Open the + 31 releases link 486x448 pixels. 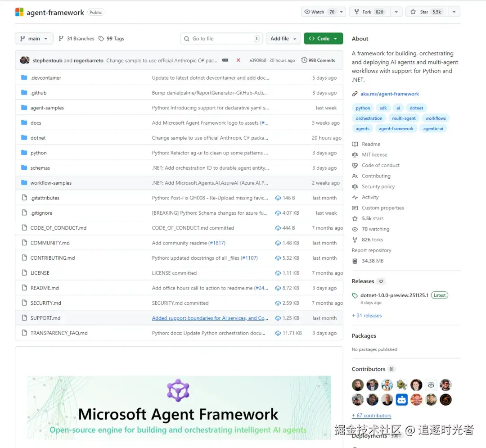(x=367, y=315)
